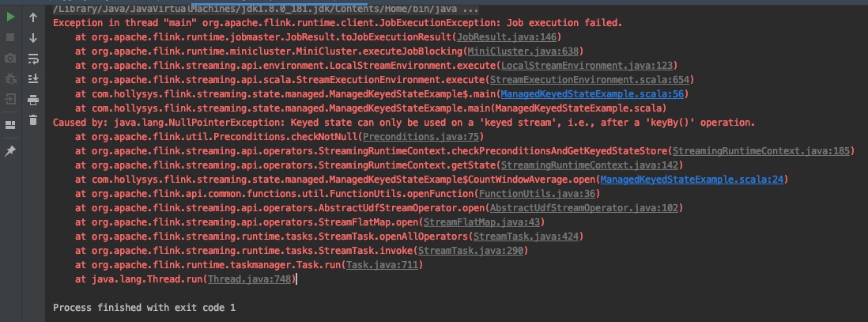
Task: Click the bug Attach Debugger icon
Action: [10, 78]
